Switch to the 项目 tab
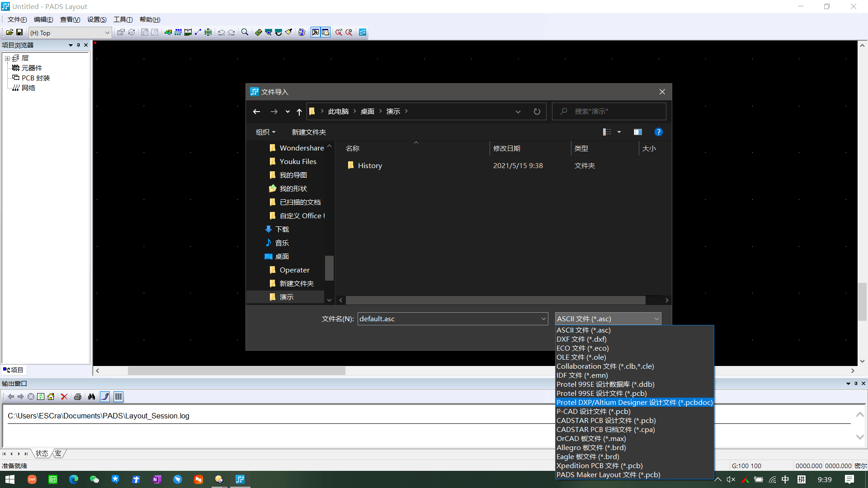Screen dimensions: 868x488 coord(14,370)
